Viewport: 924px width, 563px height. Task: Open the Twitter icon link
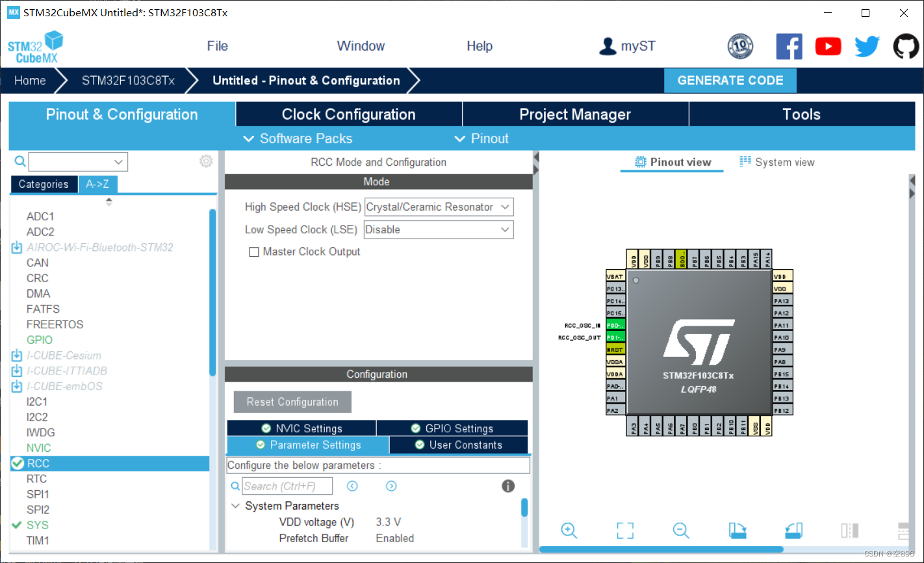pyautogui.click(x=867, y=46)
